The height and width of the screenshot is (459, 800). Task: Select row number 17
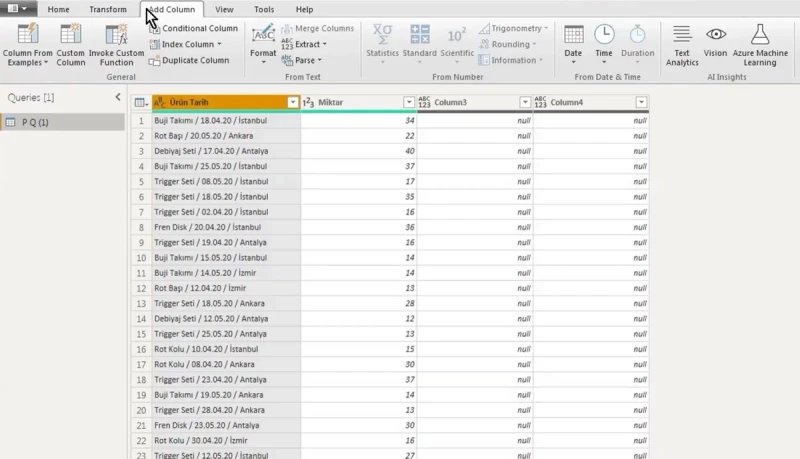(141, 365)
